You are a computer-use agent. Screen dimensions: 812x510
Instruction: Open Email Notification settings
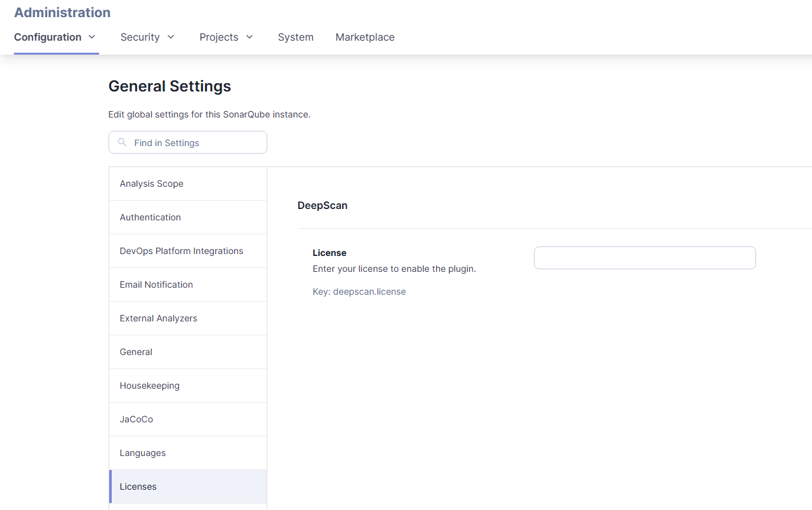point(188,285)
